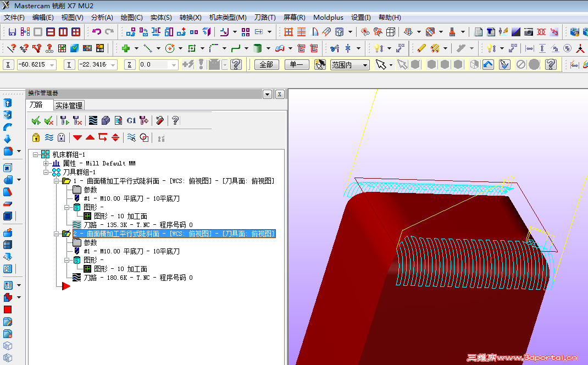The width and height of the screenshot is (588, 365).
Task: Click the yellow pencil delete entities icon
Action: coord(421,48)
